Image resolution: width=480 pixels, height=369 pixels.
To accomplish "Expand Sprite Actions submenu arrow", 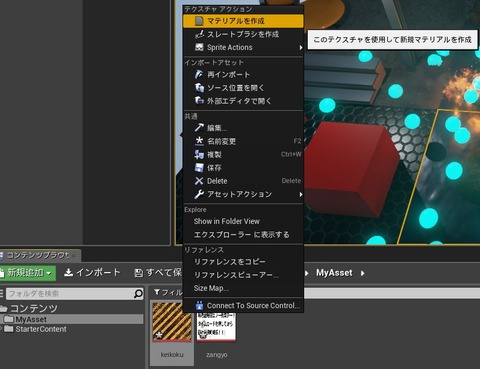I will click(x=301, y=48).
